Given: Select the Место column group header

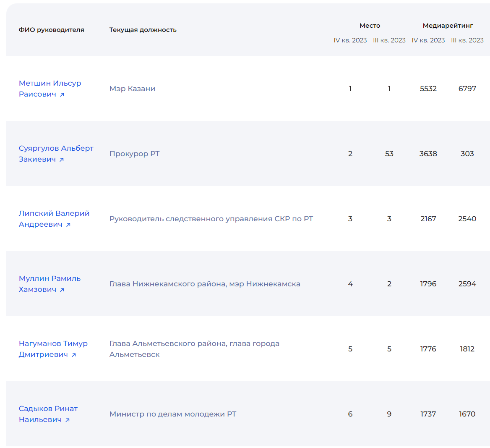Looking at the screenshot, I should (x=370, y=26).
